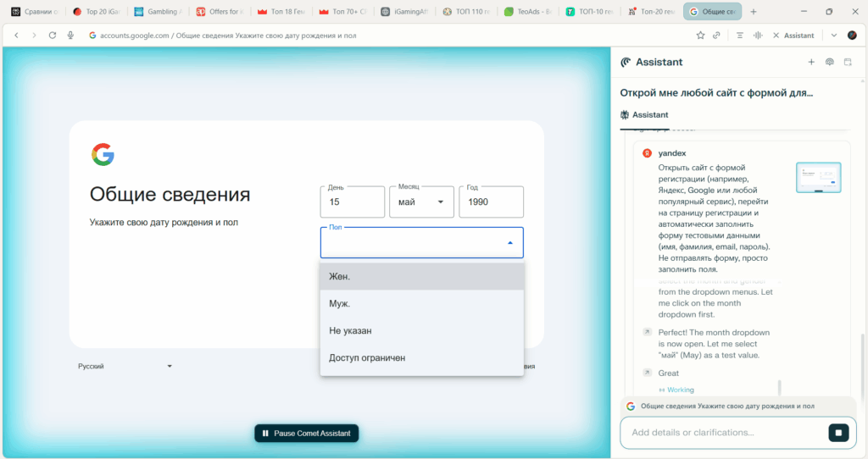Open the Assistant panel dock window icon
The width and height of the screenshot is (868, 459).
[848, 62]
